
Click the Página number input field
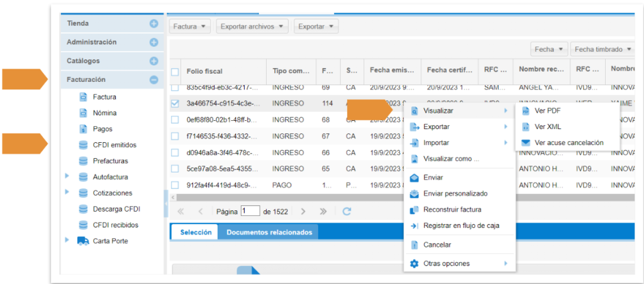click(250, 211)
